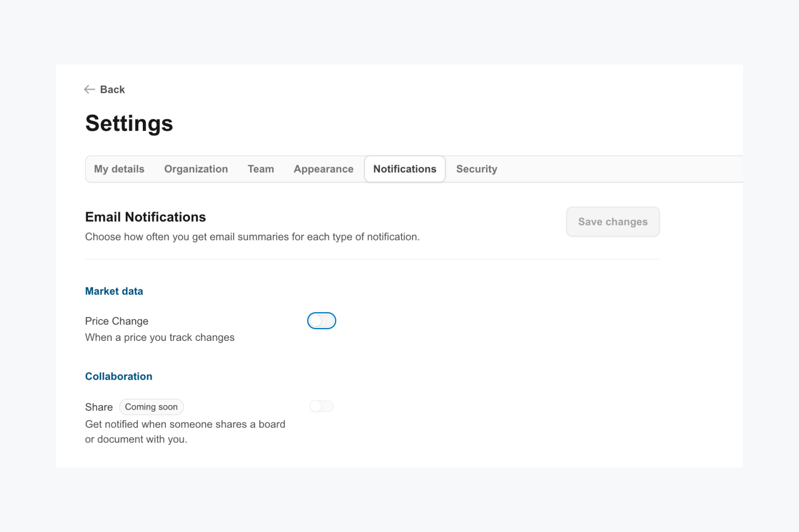Click the back arrow icon
The width and height of the screenshot is (799, 532).
pyautogui.click(x=89, y=89)
